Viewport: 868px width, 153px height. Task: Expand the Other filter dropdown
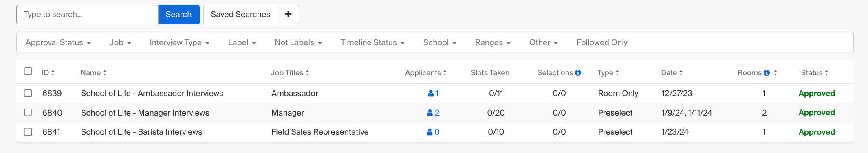tap(544, 42)
